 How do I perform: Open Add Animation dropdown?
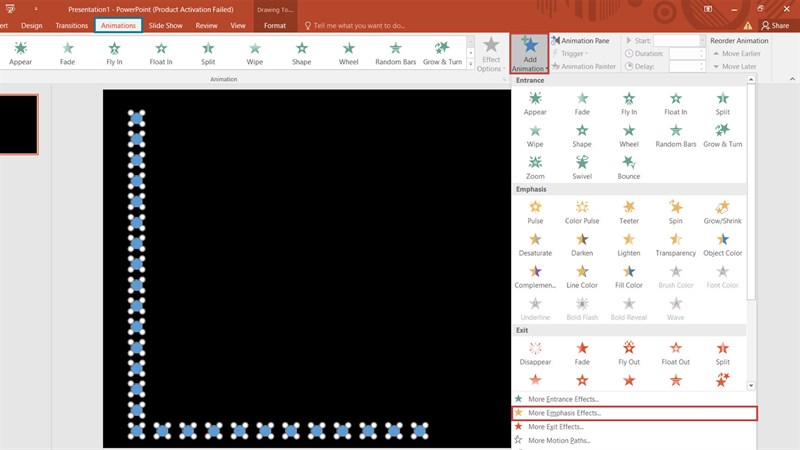[x=530, y=54]
